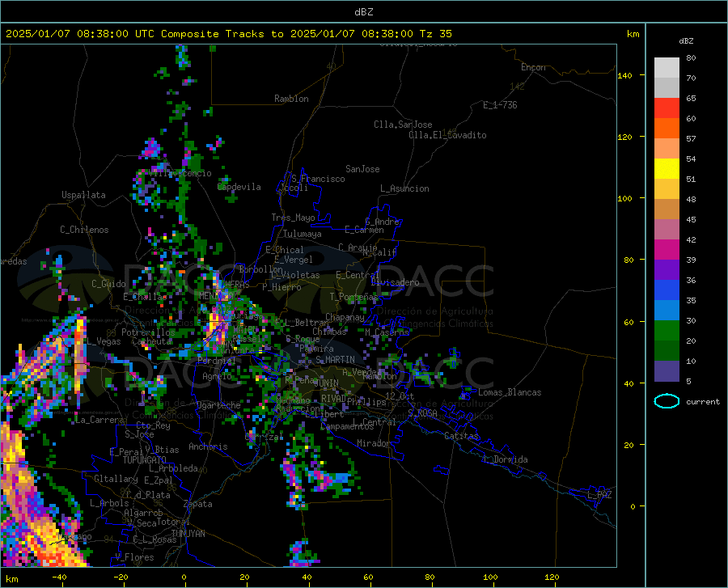The image size is (728, 588).
Task: Click the Agrelo map label
Action: click(x=217, y=376)
